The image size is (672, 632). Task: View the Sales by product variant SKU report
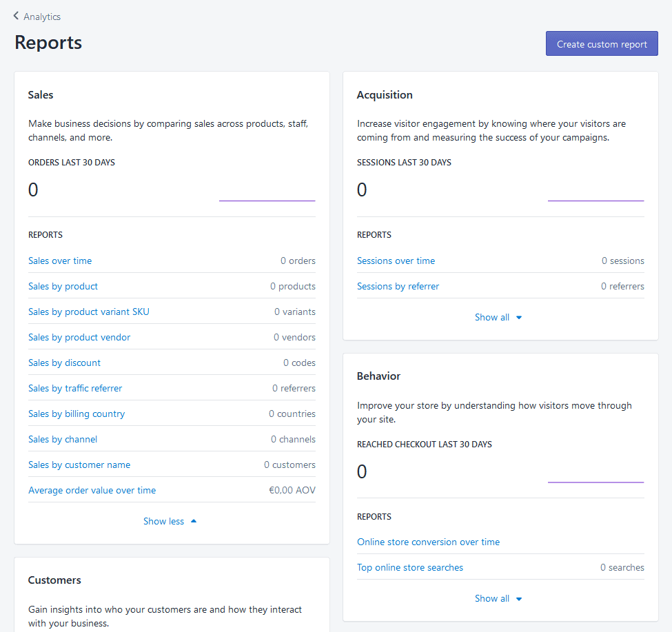click(x=88, y=312)
